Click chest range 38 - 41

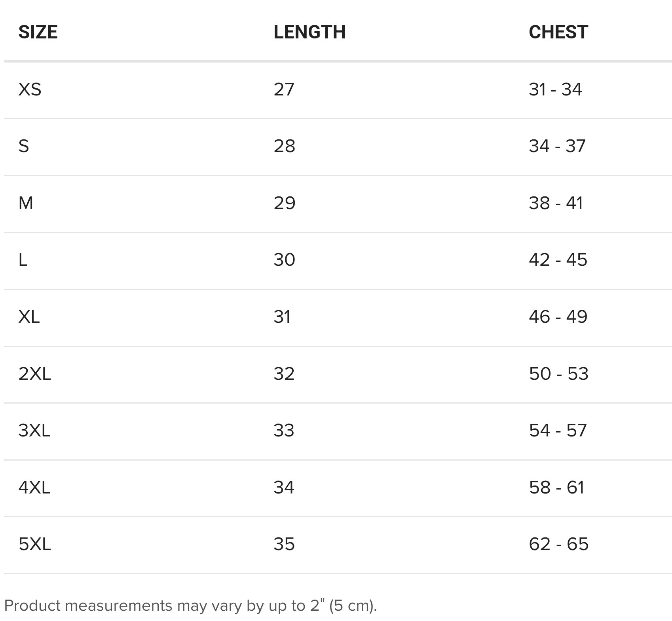pos(556,203)
